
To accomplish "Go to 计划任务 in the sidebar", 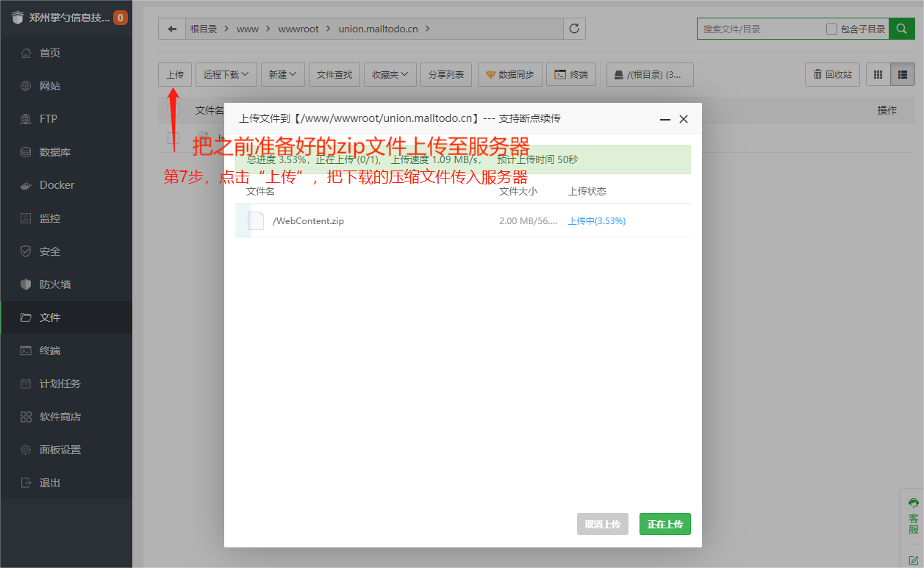I will point(66,384).
